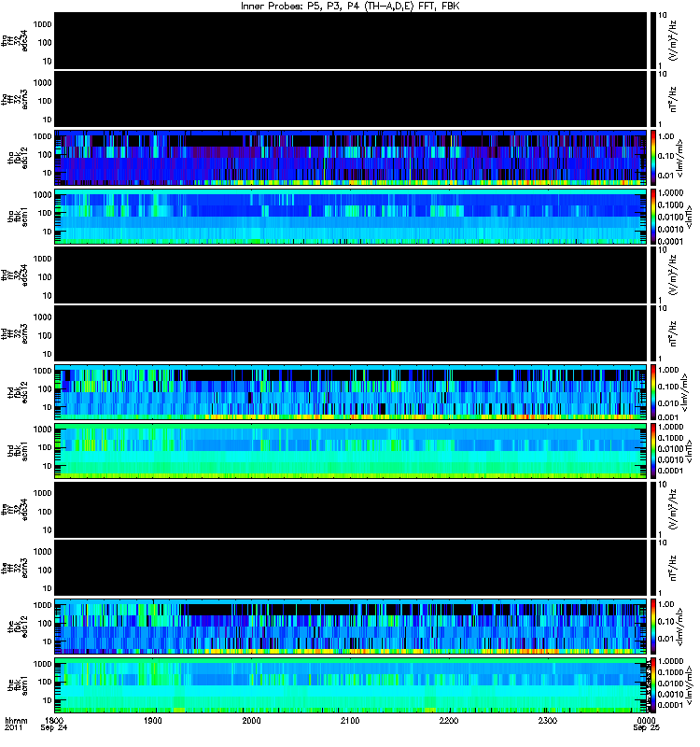Click the 'thd fff 32 edc34' panel label
Screen dimensions: 700x747
[15, 275]
